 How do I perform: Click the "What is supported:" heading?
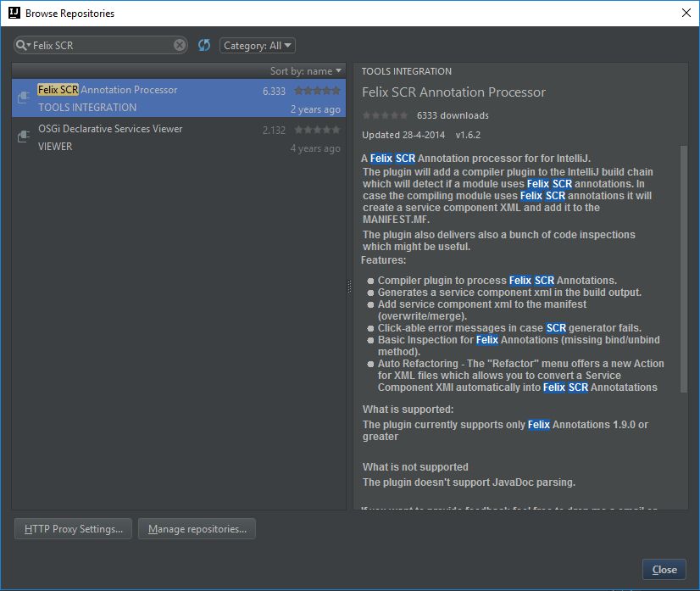click(408, 410)
